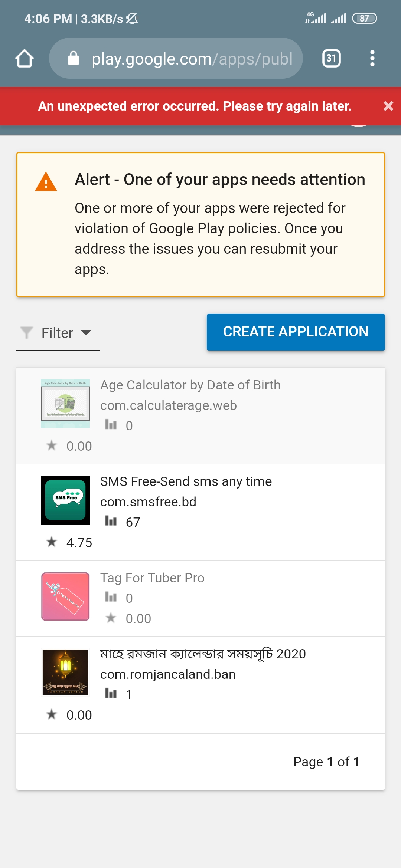
Task: Open the Ramadan calendar 2020 app listing
Action: (203, 654)
